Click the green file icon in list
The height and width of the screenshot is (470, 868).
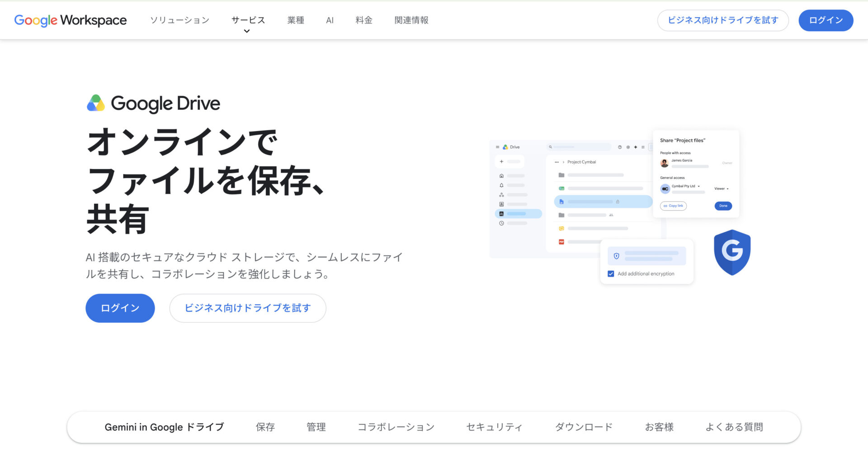[561, 188]
